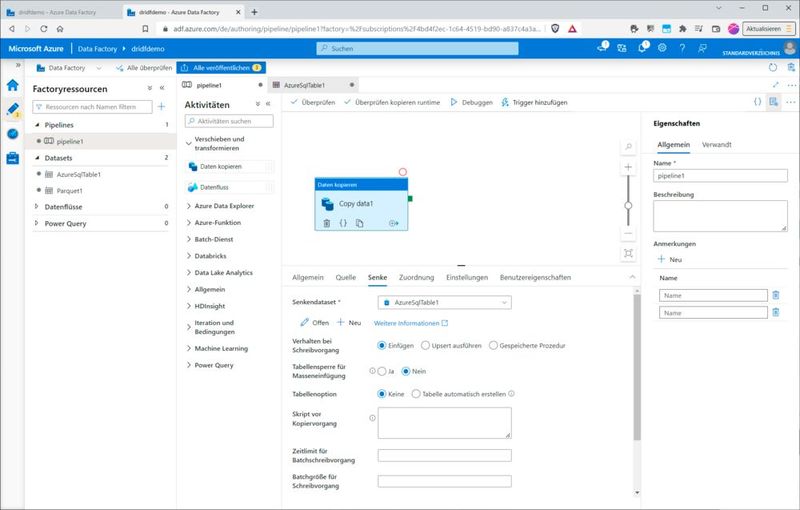Open Data Factory dropdown in toolbar

69,68
